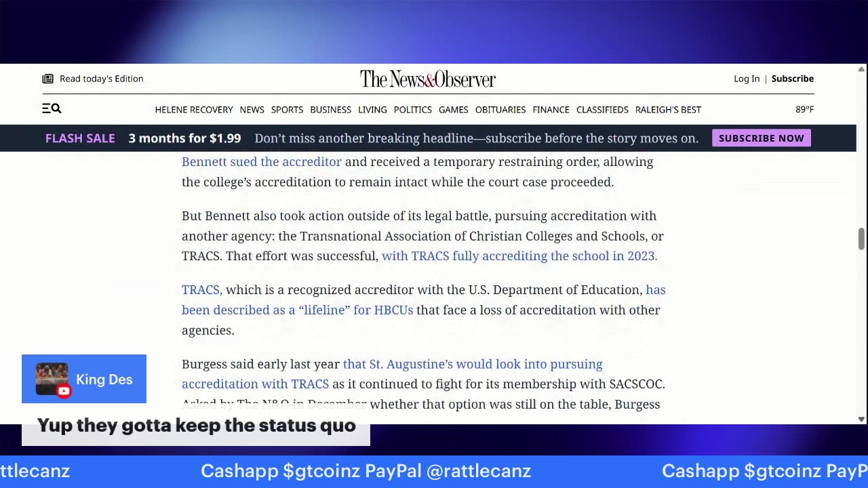Open the GAMES section
The height and width of the screenshot is (488, 868).
point(453,109)
